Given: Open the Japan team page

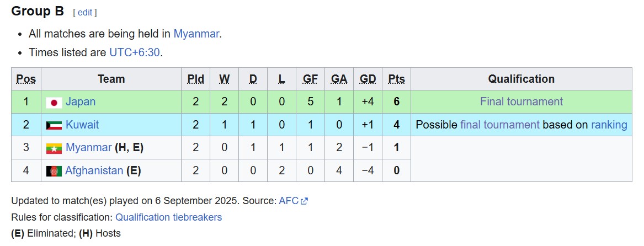Looking at the screenshot, I should tap(81, 101).
